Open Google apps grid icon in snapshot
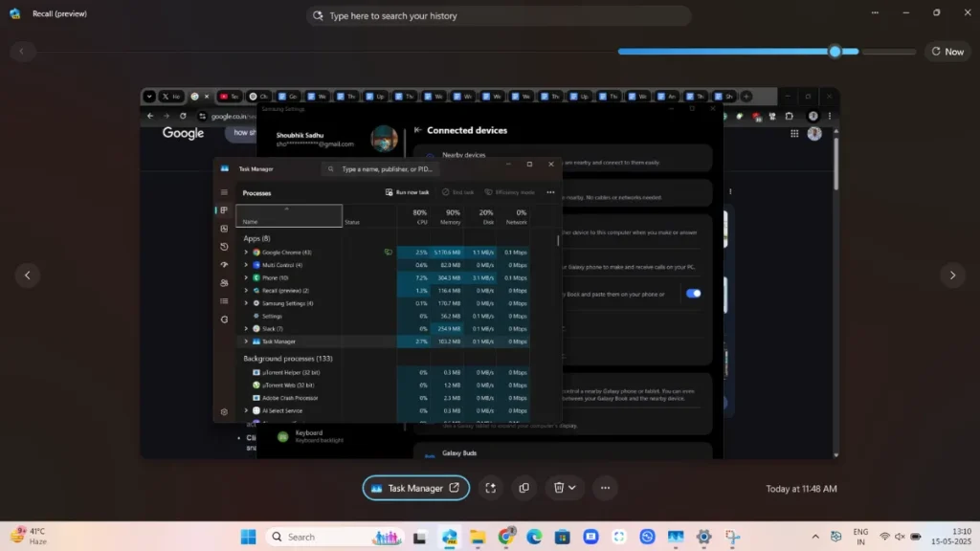This screenshot has height=551, width=980. coord(794,133)
